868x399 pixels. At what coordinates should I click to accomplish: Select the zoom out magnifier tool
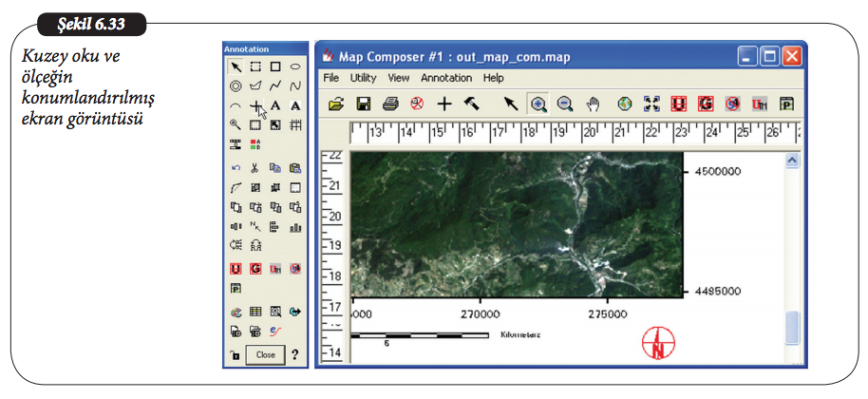coord(565,104)
